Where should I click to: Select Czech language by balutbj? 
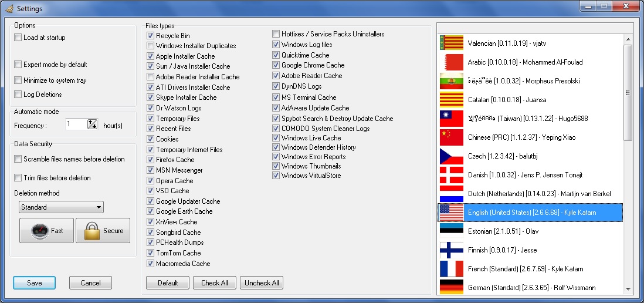click(530, 156)
